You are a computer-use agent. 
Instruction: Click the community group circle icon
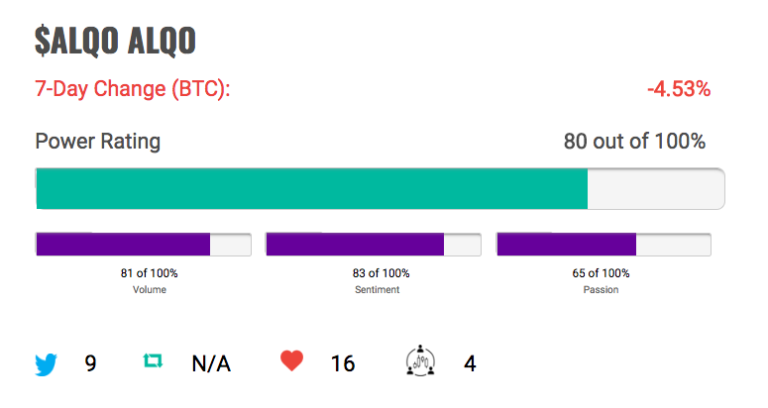[420, 361]
